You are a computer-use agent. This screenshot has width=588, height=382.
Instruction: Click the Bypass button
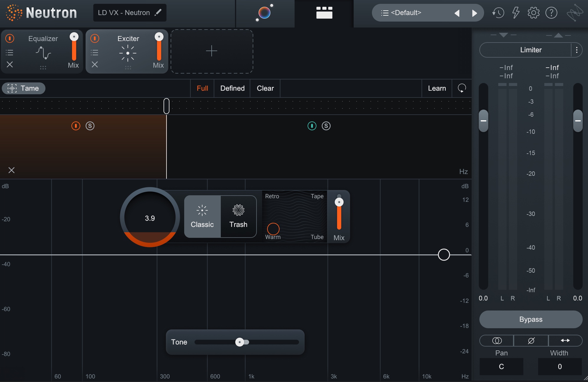coord(531,319)
